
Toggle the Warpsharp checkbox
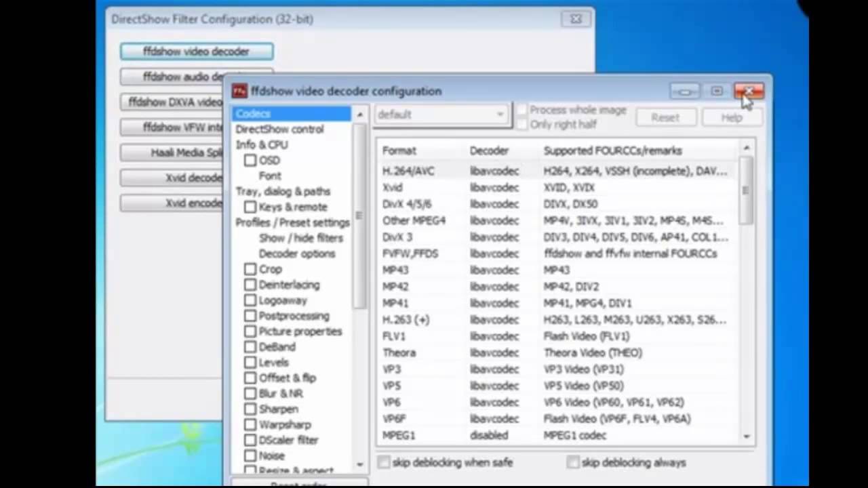pyautogui.click(x=250, y=425)
